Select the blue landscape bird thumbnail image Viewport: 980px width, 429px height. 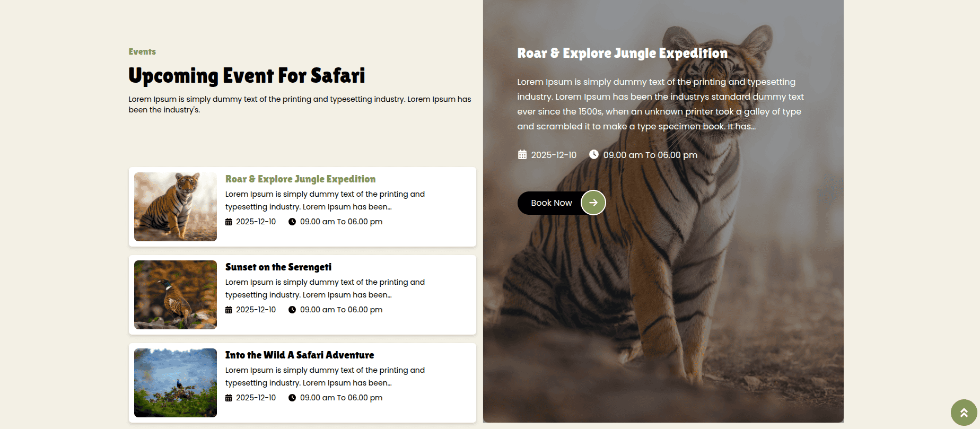(176, 383)
